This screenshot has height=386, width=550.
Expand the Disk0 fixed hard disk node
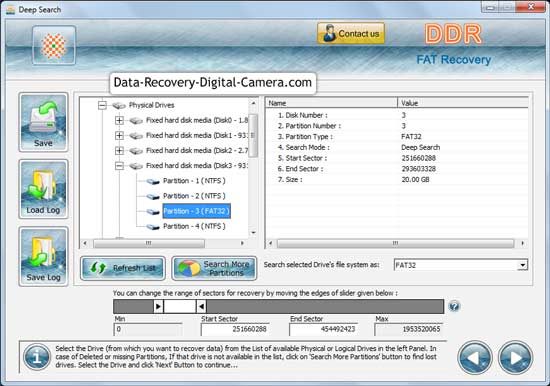click(119, 120)
